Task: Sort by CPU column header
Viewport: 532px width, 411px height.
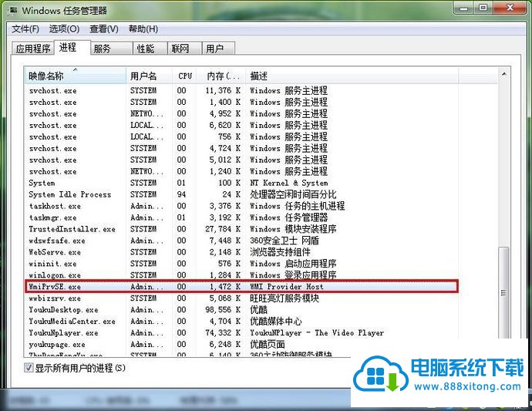Action: tap(185, 76)
